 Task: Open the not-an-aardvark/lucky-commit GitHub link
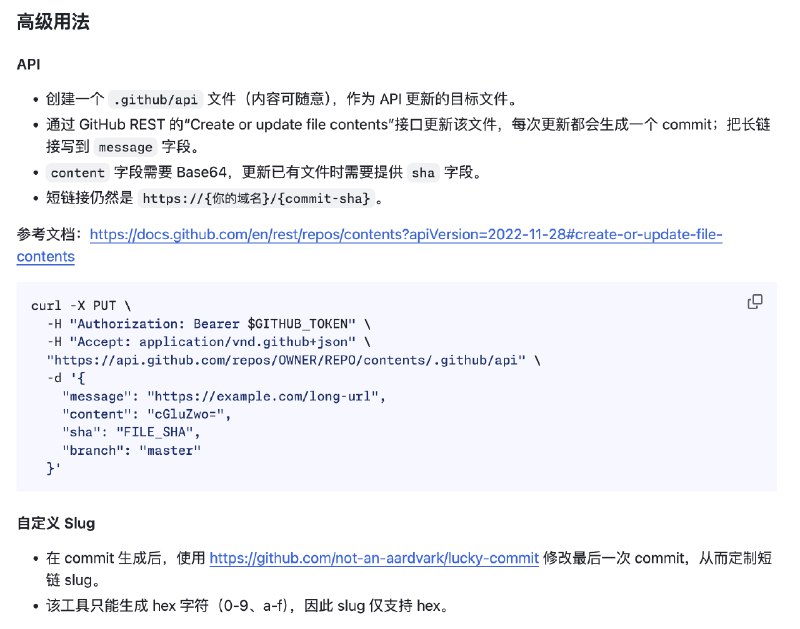pyautogui.click(x=374, y=557)
